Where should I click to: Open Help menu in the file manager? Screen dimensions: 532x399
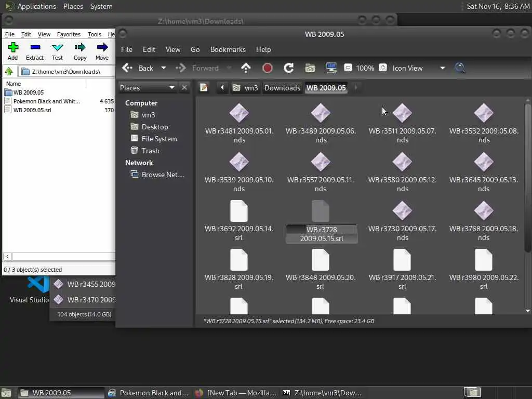pyautogui.click(x=263, y=49)
